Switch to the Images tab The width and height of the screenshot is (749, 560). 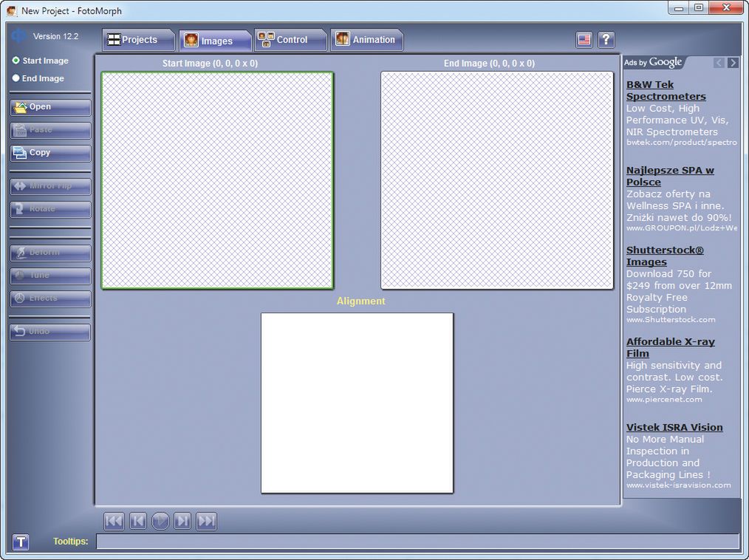[215, 40]
